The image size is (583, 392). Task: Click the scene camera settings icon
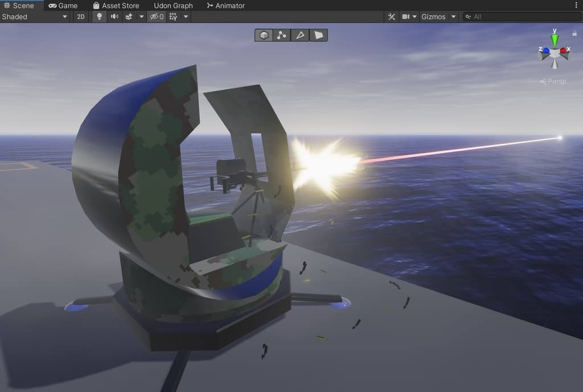(x=406, y=16)
